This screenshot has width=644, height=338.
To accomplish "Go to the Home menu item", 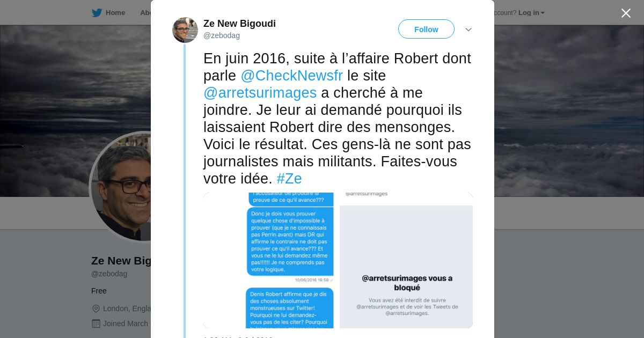I will tap(108, 13).
